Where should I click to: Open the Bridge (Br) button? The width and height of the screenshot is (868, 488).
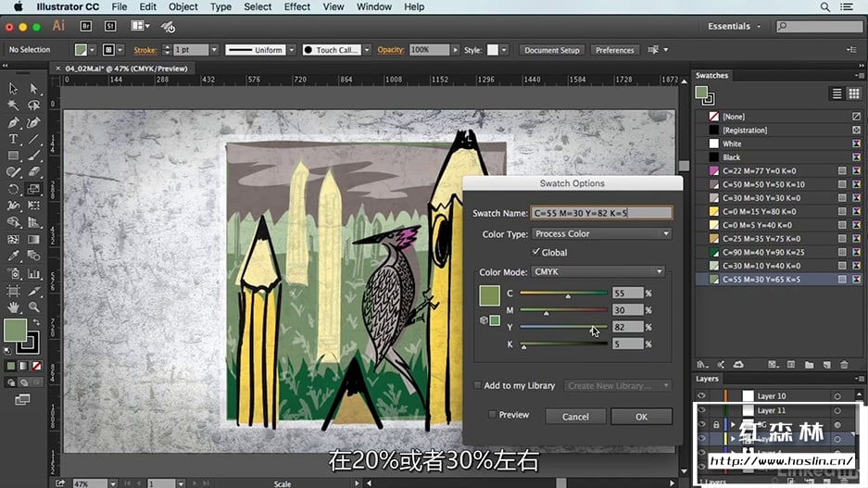[x=86, y=26]
